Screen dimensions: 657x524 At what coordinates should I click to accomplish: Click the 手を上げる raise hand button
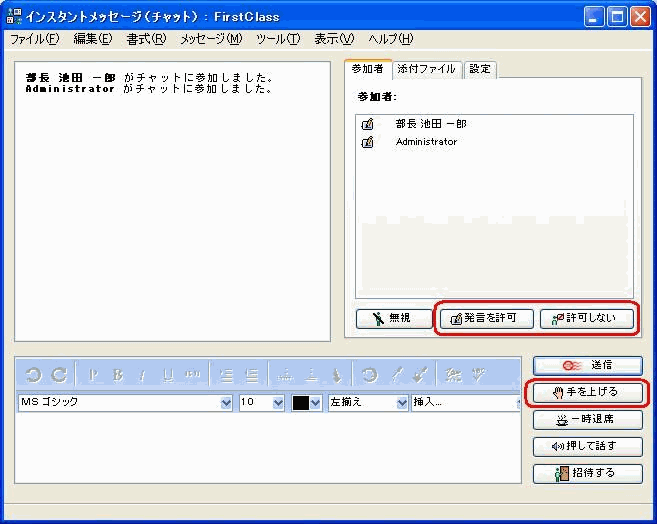tap(587, 392)
